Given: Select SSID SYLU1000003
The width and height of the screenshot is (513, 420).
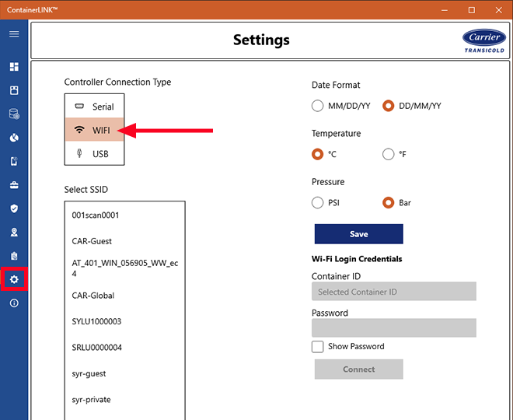Looking at the screenshot, I should click(x=124, y=321).
